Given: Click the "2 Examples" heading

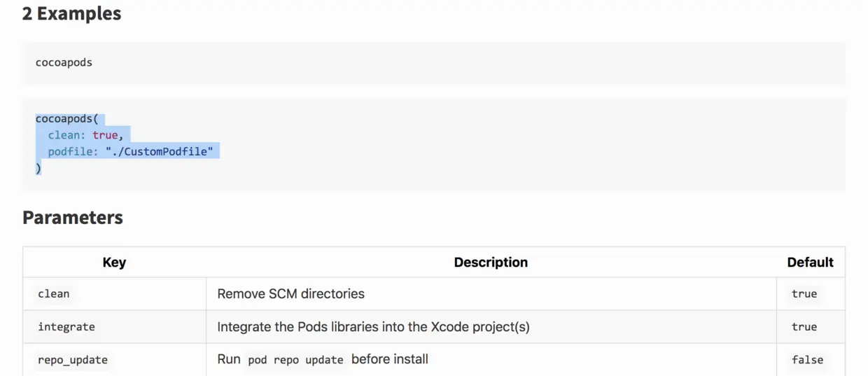Looking at the screenshot, I should pyautogui.click(x=71, y=14).
